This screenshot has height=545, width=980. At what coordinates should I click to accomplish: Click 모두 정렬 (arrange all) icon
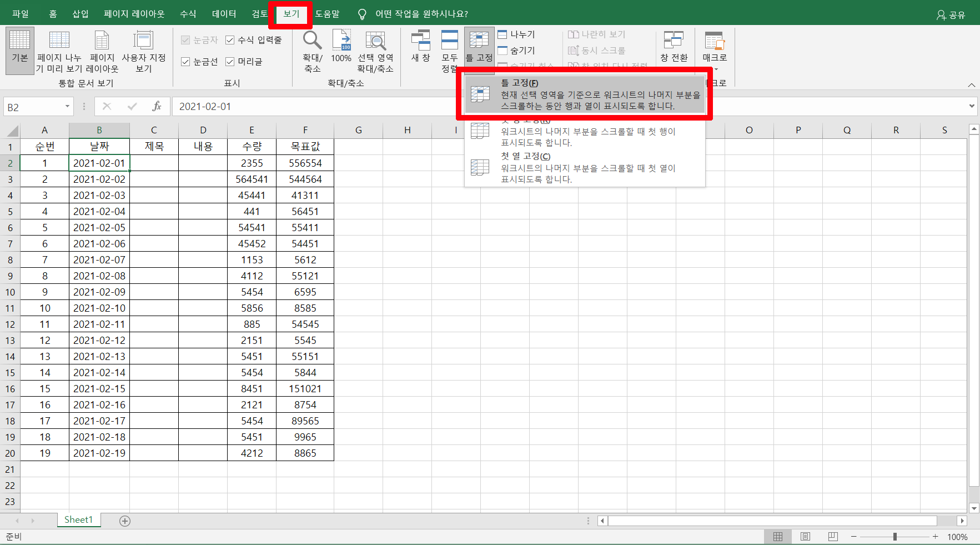click(x=449, y=40)
